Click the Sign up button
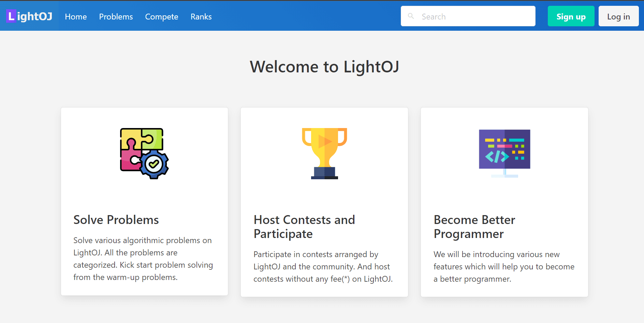This screenshot has width=644, height=323. pyautogui.click(x=571, y=16)
